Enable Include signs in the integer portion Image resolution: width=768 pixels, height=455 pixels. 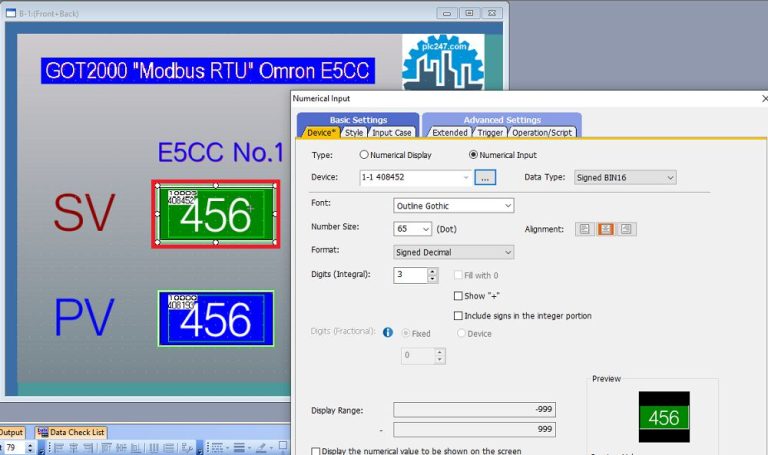(458, 316)
